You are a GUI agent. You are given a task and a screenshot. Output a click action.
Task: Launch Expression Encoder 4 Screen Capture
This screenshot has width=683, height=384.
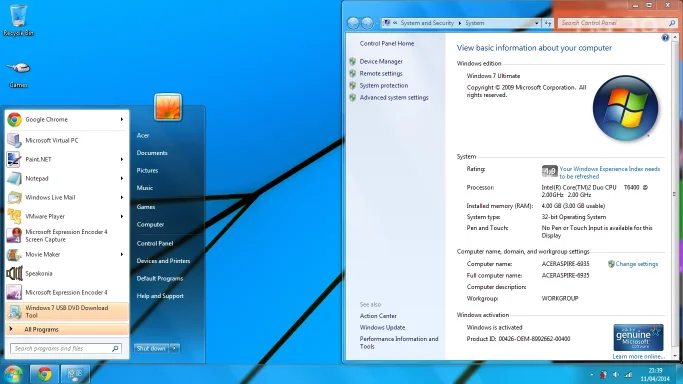66,236
